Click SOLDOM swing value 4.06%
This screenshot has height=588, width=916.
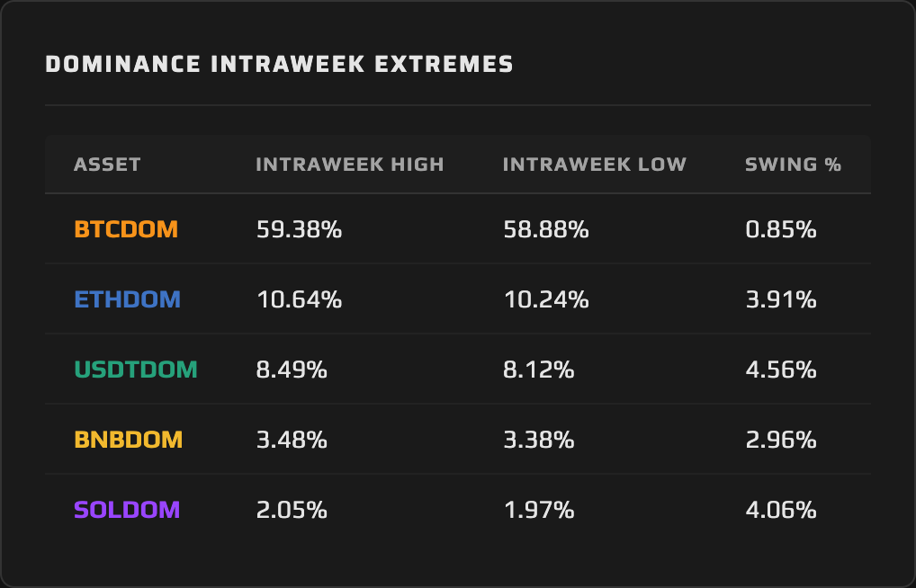(781, 509)
